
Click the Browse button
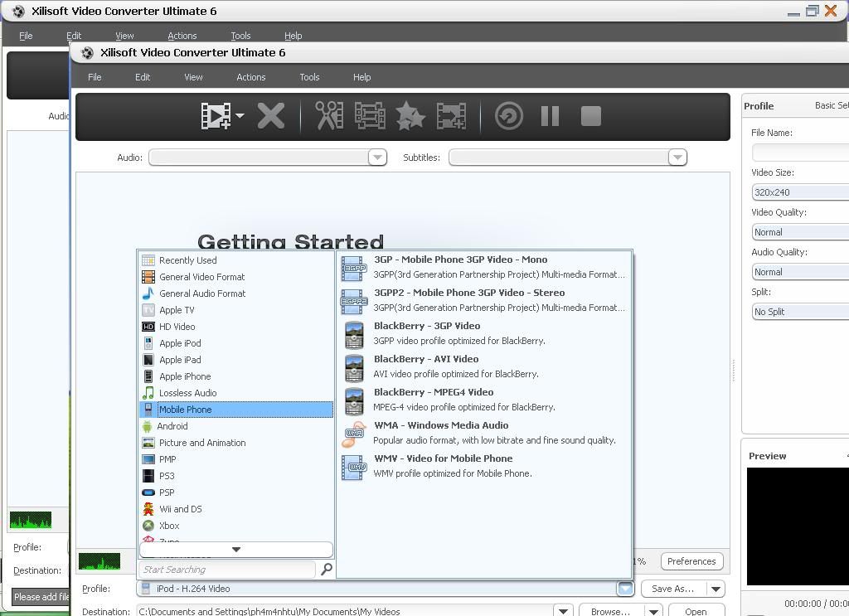(611, 610)
